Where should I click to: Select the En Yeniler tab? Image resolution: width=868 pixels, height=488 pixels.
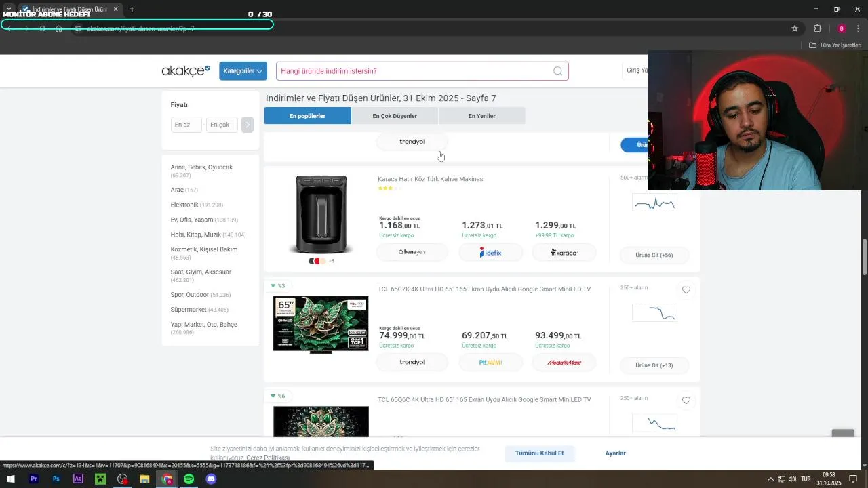coord(481,116)
